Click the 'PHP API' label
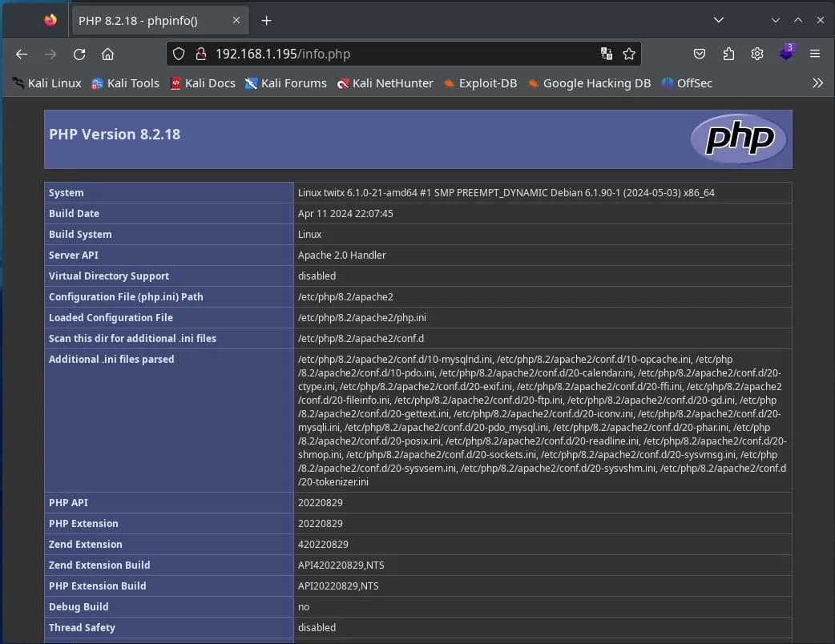The width and height of the screenshot is (835, 644). point(68,502)
